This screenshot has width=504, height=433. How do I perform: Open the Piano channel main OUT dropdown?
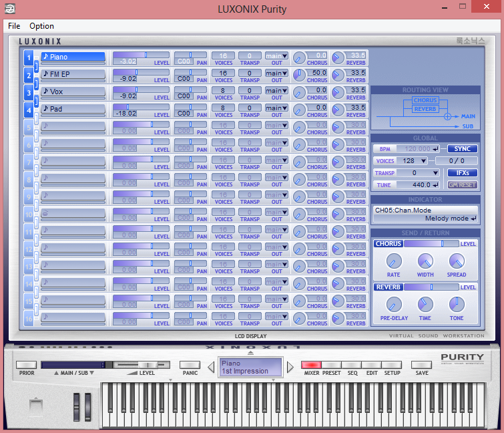coord(276,55)
